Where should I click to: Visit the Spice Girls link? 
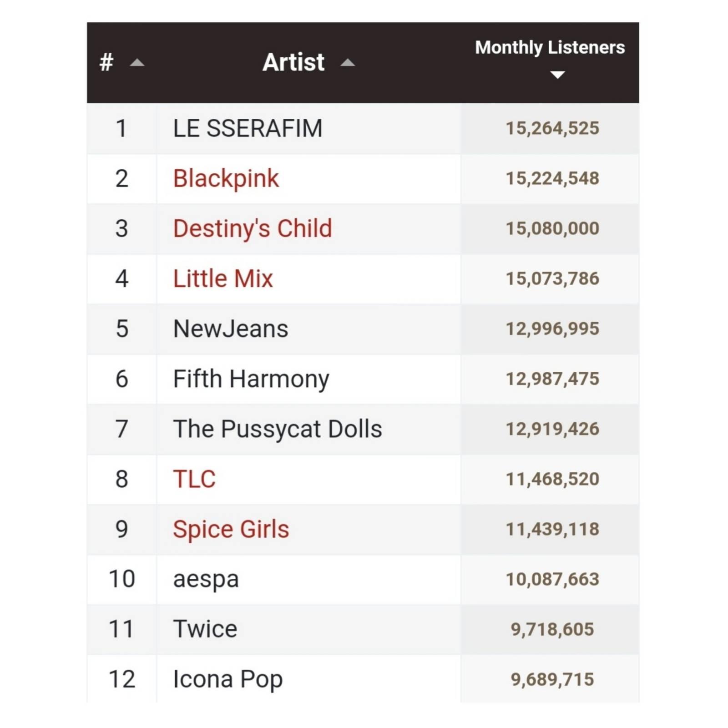(x=231, y=529)
